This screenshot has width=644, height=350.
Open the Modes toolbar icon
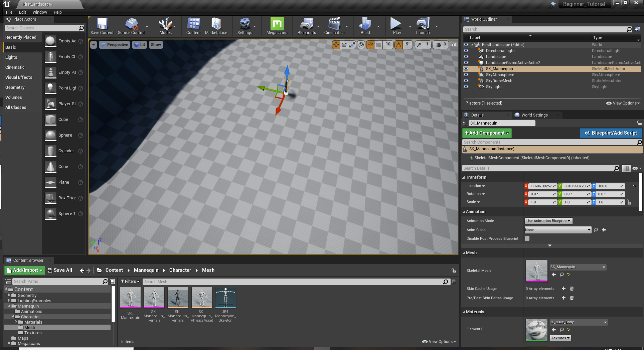click(x=165, y=26)
